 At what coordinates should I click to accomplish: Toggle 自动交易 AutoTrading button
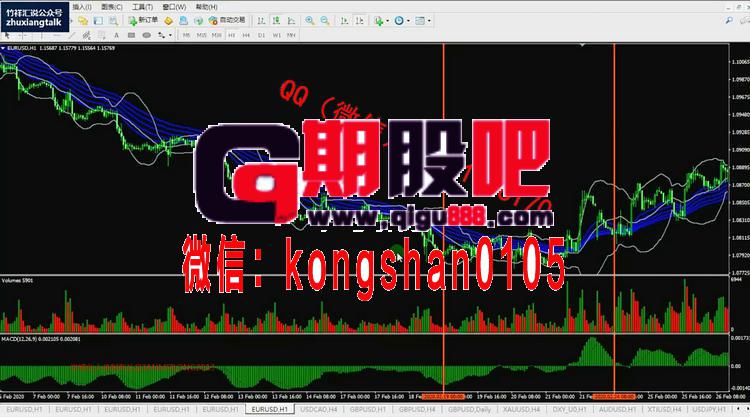(227, 21)
